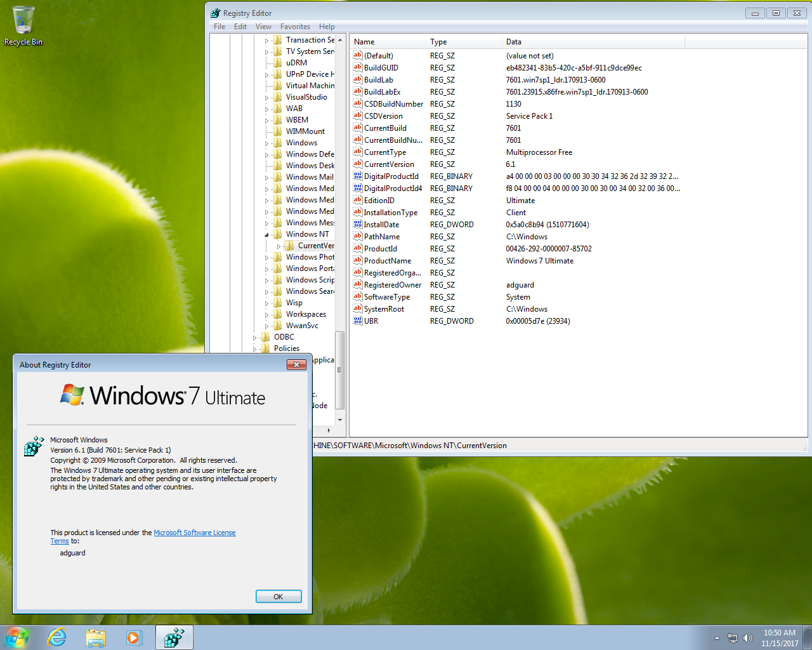Screen dimensions: 812x650
Task: Select the PathName value name
Action: [382, 236]
